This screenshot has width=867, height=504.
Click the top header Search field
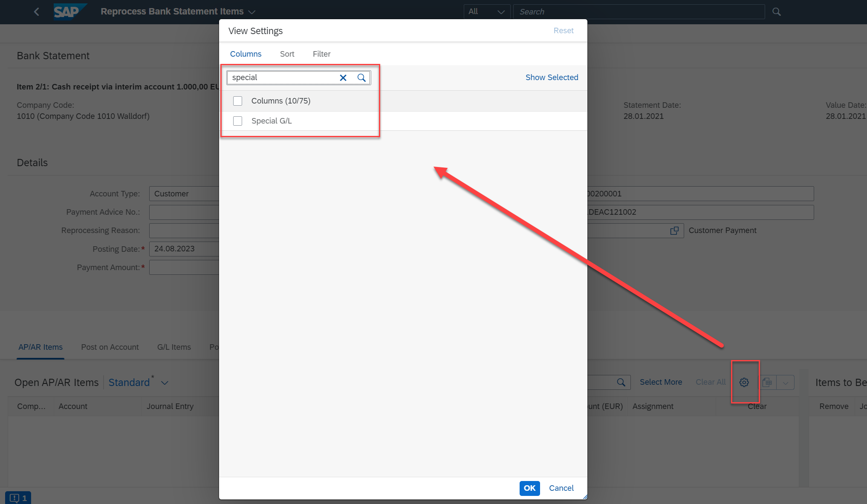(x=639, y=12)
